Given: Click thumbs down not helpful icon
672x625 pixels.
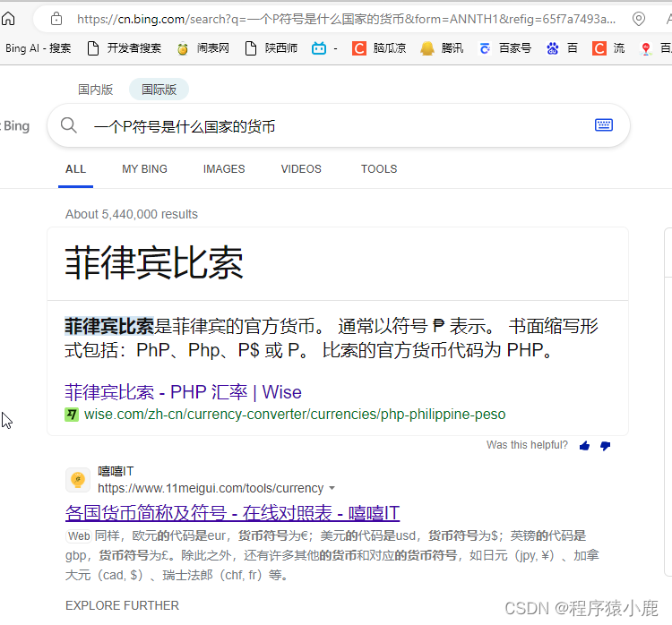Looking at the screenshot, I should [x=605, y=446].
